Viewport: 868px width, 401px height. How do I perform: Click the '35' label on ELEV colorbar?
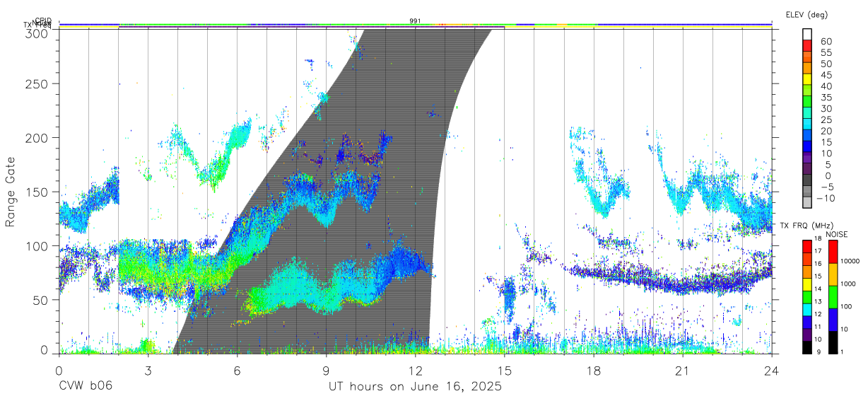pyautogui.click(x=826, y=97)
